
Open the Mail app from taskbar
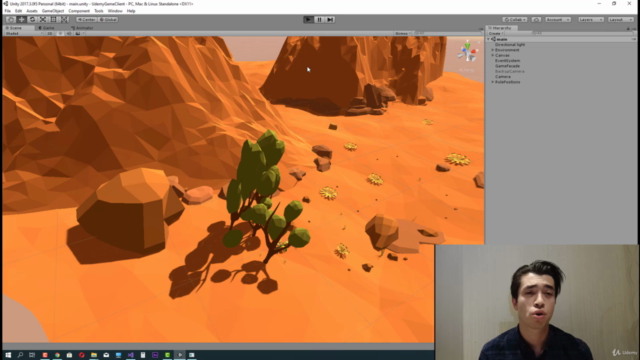tap(106, 355)
